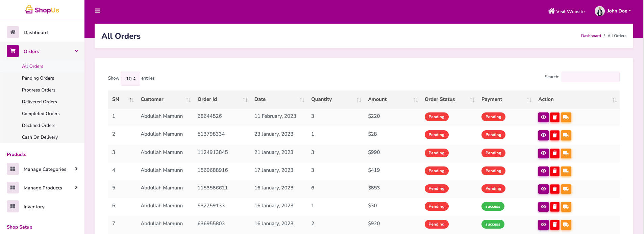Collapse the Orders sidebar menu
644x234 pixels.
(x=76, y=51)
